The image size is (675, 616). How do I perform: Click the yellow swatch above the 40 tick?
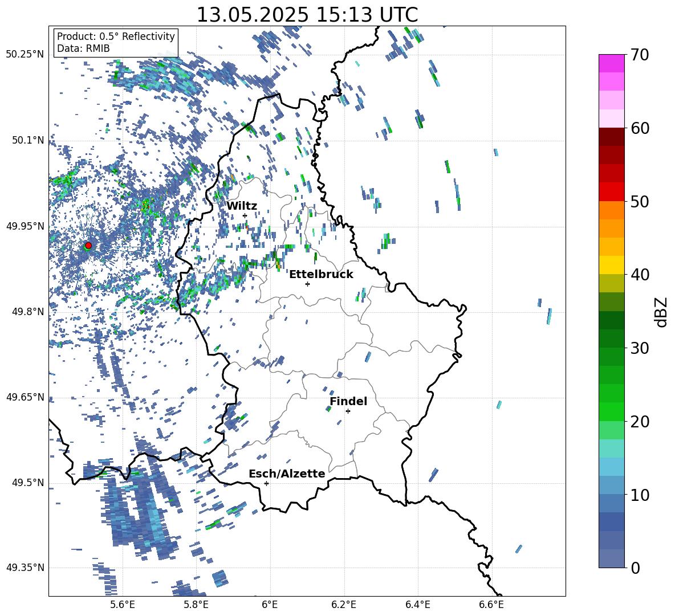coord(612,266)
